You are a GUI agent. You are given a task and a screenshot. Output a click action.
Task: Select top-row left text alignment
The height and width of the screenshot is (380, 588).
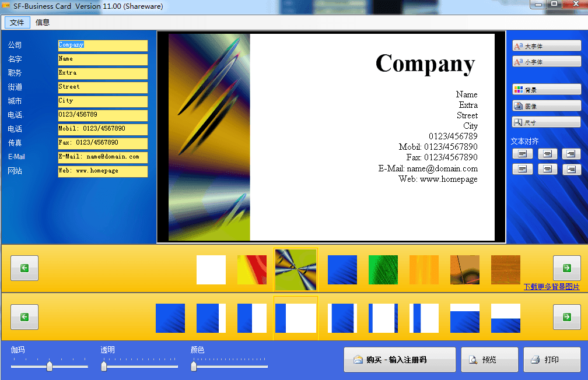point(522,154)
